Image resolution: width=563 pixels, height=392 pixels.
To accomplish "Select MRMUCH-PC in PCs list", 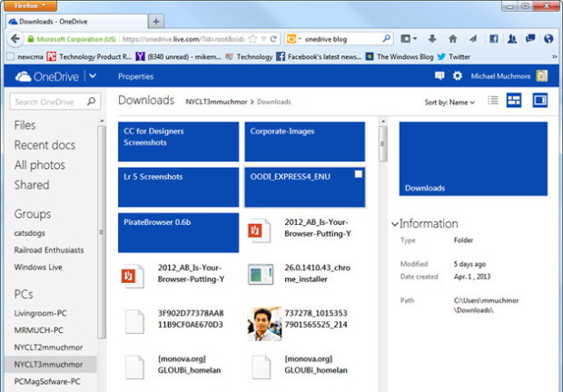I will click(x=38, y=330).
